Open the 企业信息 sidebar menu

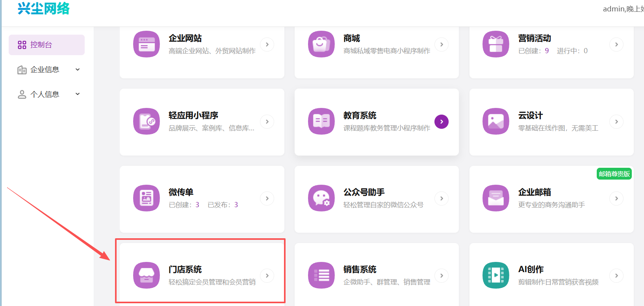pos(46,70)
